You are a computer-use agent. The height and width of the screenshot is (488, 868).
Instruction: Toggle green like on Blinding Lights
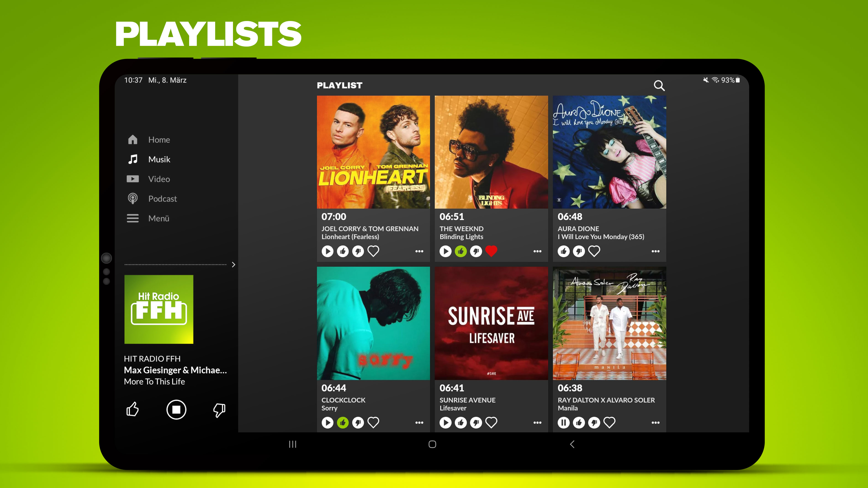[x=461, y=251]
